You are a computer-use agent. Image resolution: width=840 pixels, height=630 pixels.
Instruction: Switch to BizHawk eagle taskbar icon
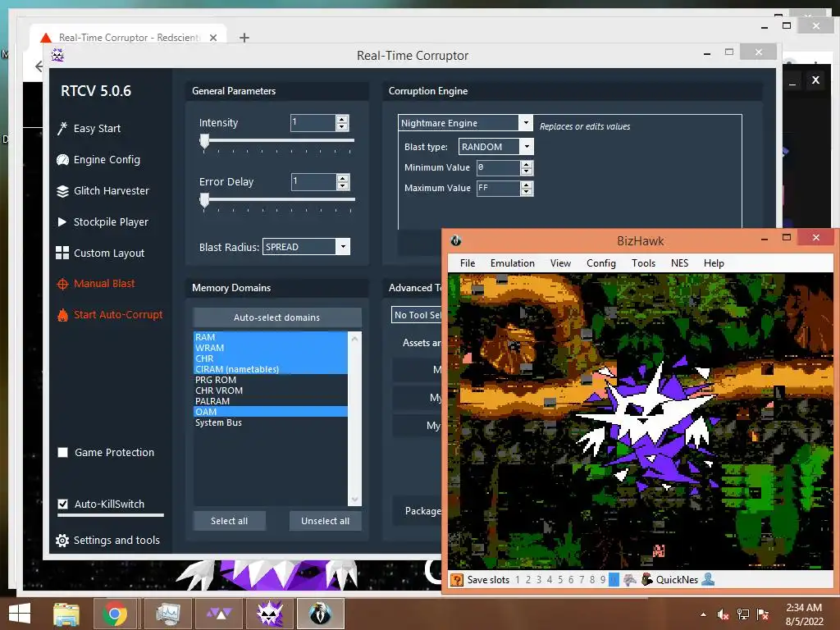[321, 614]
